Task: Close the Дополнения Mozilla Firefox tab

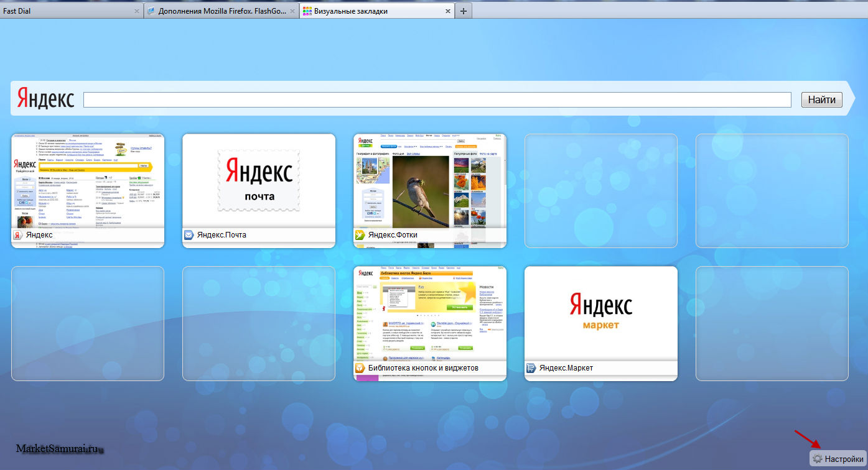Action: [292, 11]
